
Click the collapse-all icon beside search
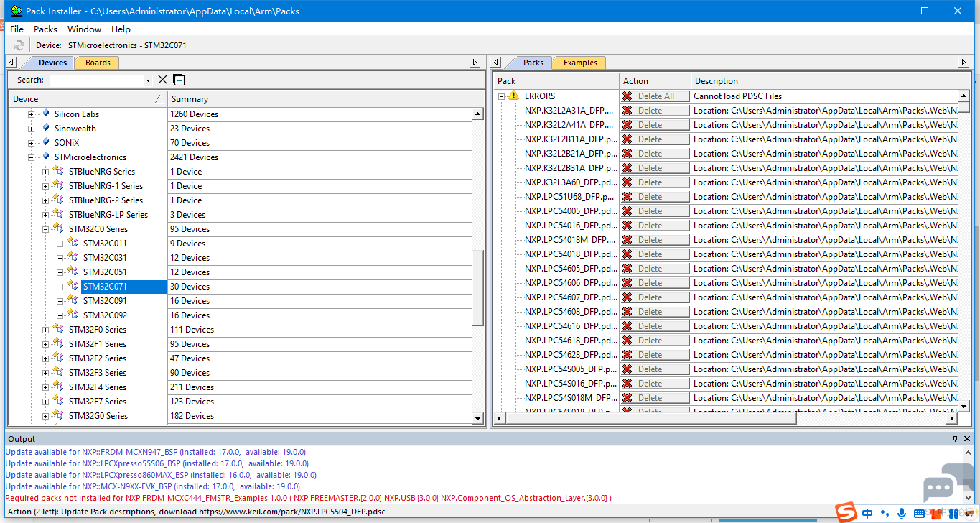pos(179,80)
